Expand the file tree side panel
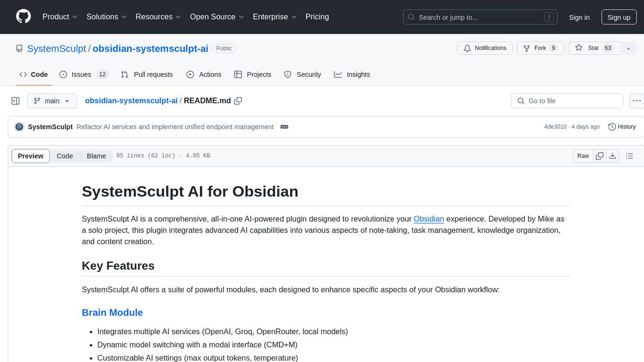 coord(16,101)
